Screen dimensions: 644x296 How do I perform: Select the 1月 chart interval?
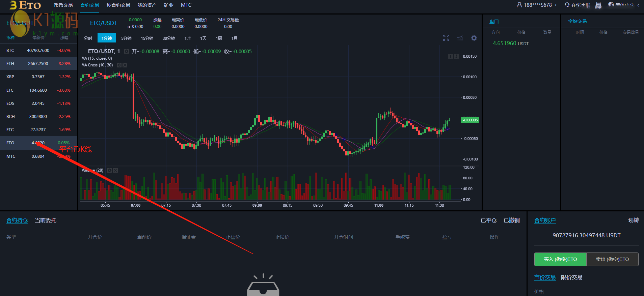click(235, 38)
